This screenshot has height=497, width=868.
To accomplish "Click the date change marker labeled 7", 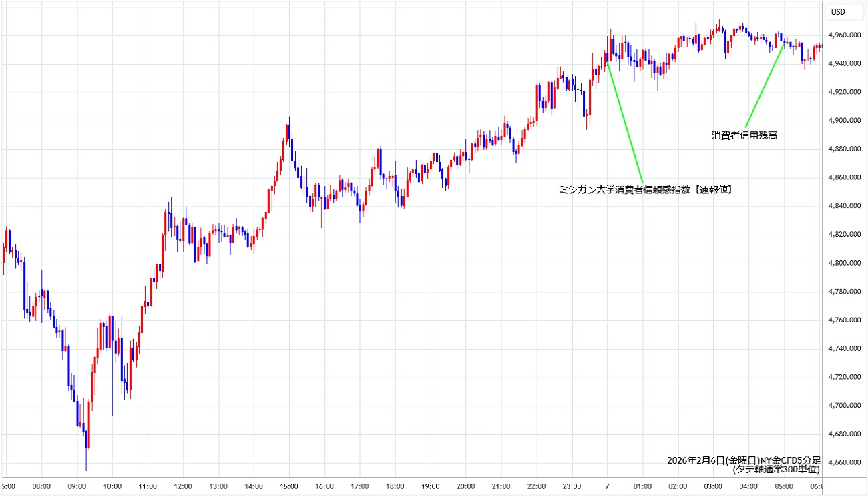I will pos(607,486).
